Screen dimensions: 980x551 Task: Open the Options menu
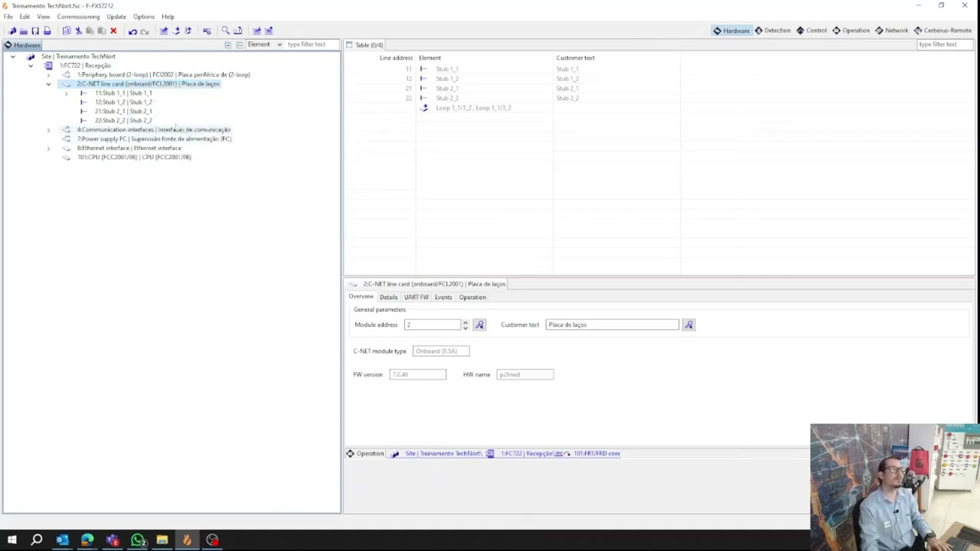pyautogui.click(x=144, y=16)
